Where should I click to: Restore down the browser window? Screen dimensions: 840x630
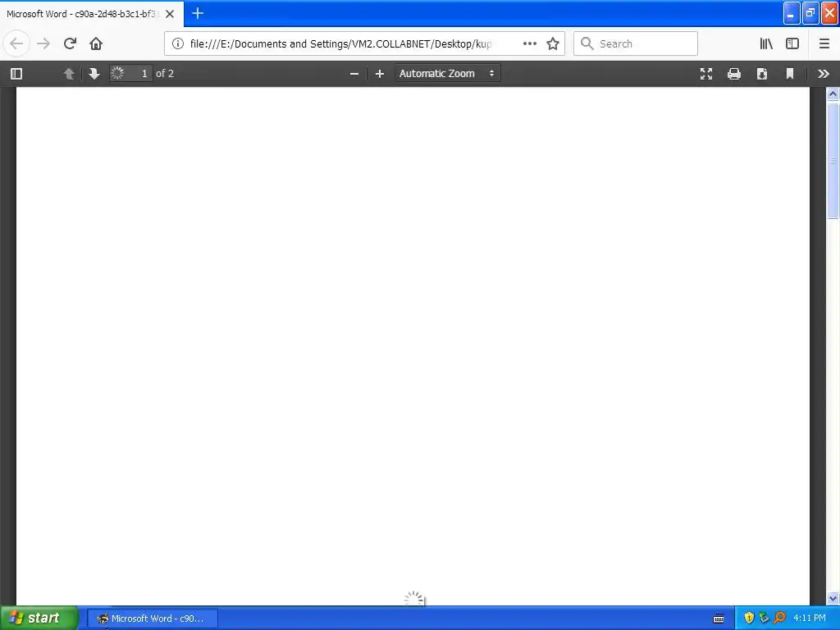pyautogui.click(x=810, y=13)
